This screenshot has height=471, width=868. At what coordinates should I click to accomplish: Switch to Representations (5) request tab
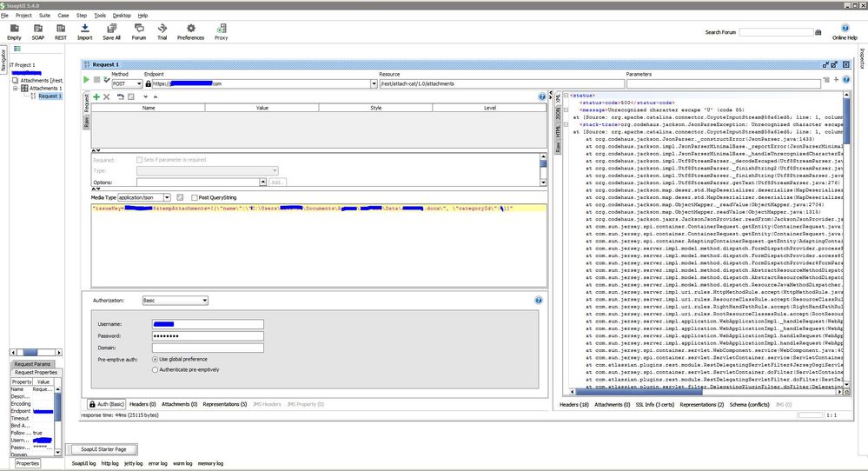225,405
